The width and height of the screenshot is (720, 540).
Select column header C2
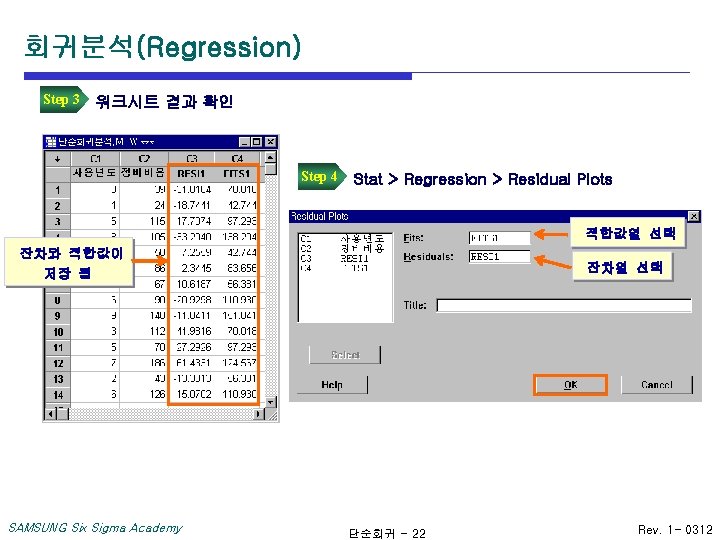(x=144, y=159)
